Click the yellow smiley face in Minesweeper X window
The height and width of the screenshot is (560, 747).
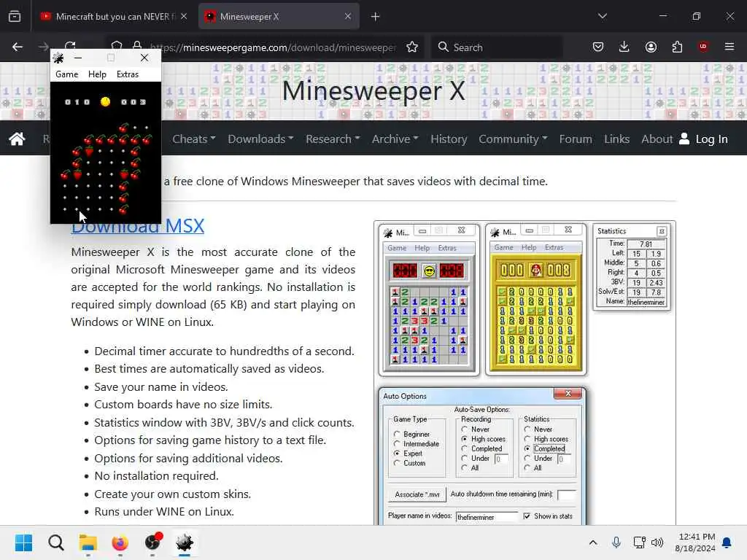pyautogui.click(x=105, y=101)
